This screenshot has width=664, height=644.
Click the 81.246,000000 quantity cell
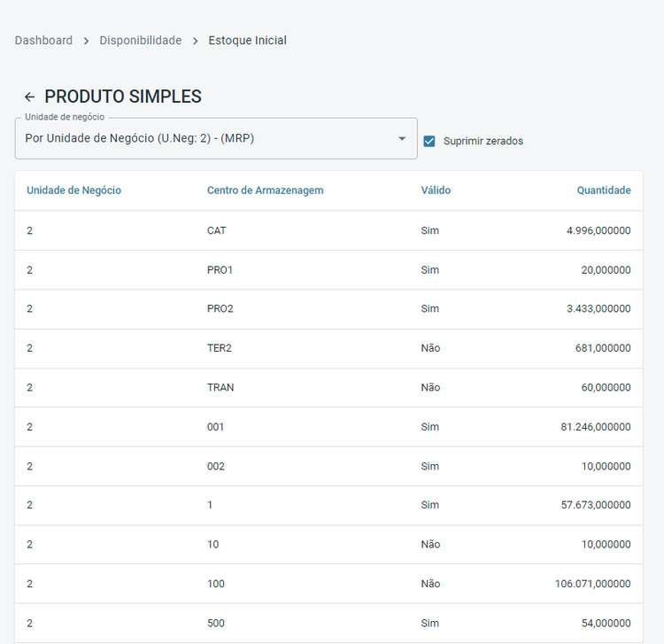595,427
